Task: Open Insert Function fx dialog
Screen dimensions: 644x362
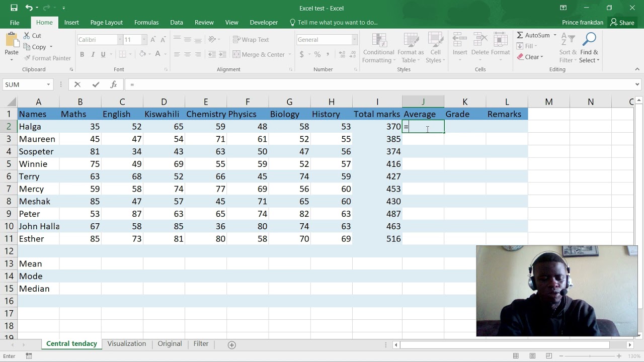Action: pos(114,84)
